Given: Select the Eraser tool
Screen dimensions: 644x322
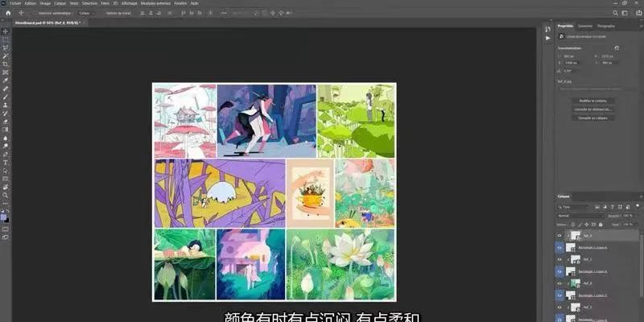Looking at the screenshot, I should click(6, 122).
